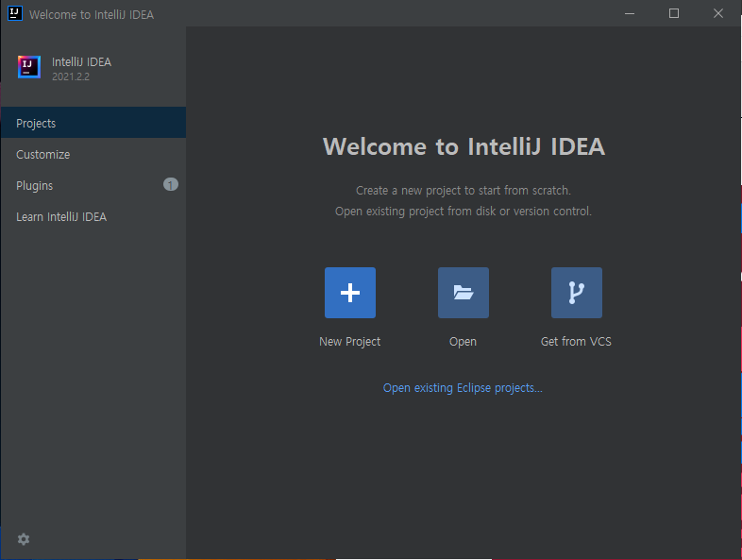Screen dimensions: 742x560
Task: Click the IntelliJ IDEA logo in the sidebar
Action: [29, 67]
